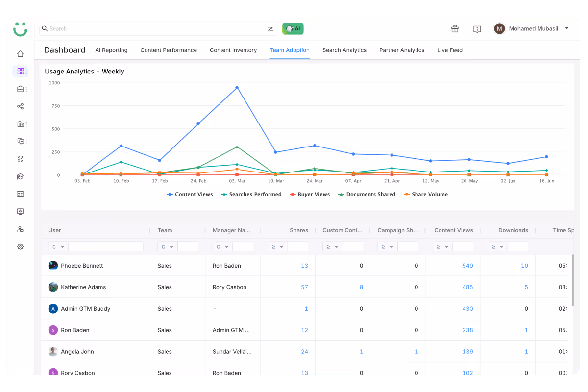Screen dimensions: 588x392
Task: Open Downloads column filter operator dropdown
Action: tap(497, 247)
